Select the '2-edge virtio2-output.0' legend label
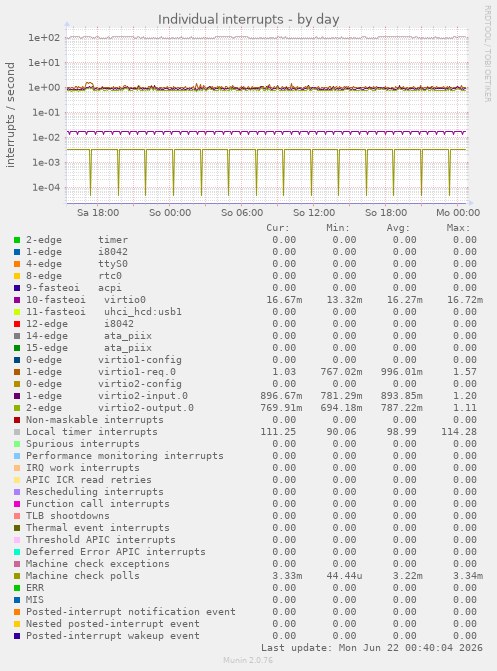 [110, 408]
